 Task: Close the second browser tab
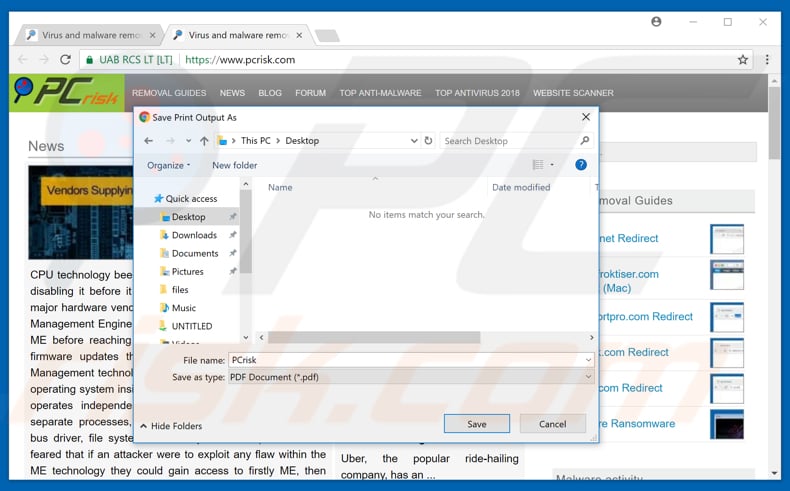[299, 35]
